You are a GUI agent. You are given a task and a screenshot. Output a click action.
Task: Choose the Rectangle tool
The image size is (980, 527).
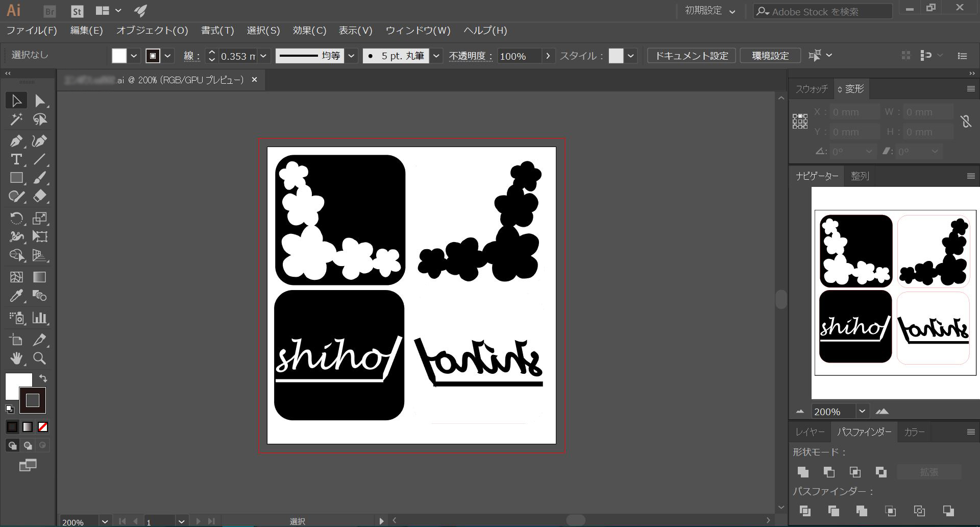pos(16,178)
